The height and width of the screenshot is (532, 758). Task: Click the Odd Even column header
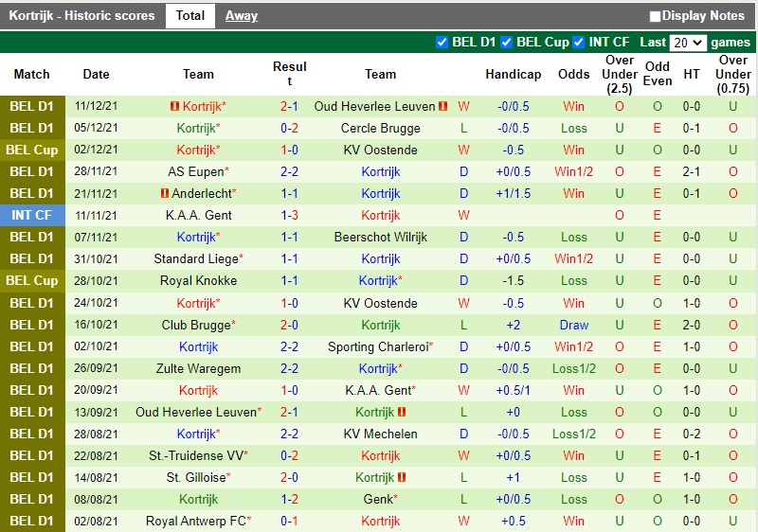coord(657,74)
